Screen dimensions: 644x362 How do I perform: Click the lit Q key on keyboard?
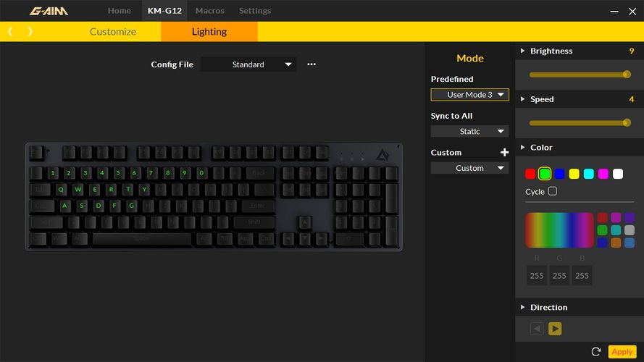[x=61, y=189]
